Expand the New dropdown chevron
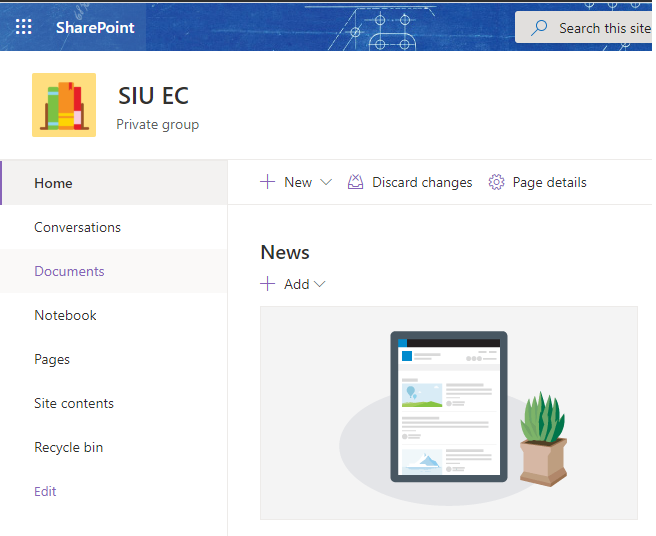This screenshot has height=536, width=656. coord(326,182)
